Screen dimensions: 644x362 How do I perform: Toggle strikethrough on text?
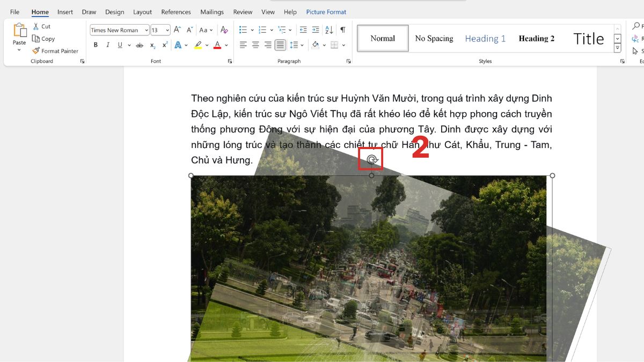(140, 45)
